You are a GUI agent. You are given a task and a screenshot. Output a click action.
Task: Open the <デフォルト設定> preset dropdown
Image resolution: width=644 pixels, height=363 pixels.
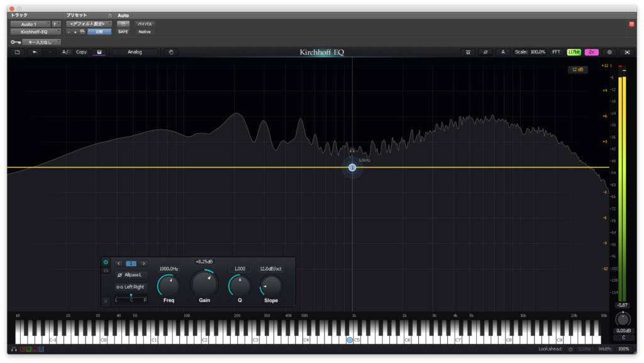[x=89, y=24]
